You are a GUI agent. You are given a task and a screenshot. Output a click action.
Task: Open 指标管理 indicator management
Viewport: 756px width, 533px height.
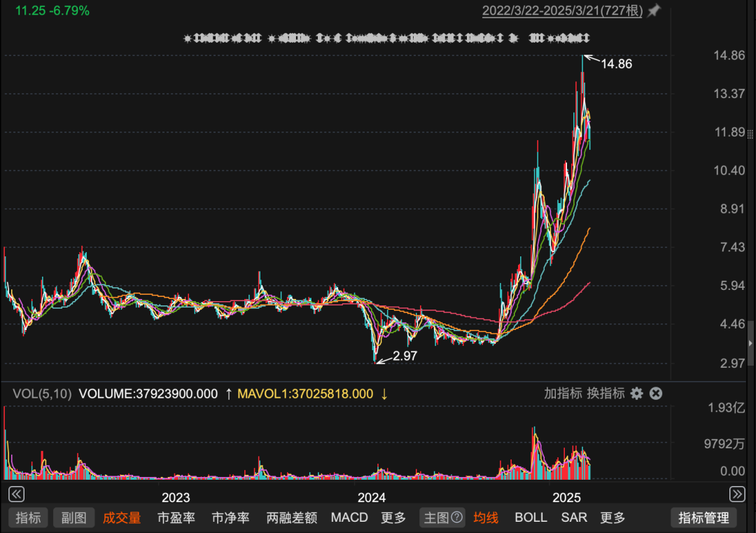(703, 517)
